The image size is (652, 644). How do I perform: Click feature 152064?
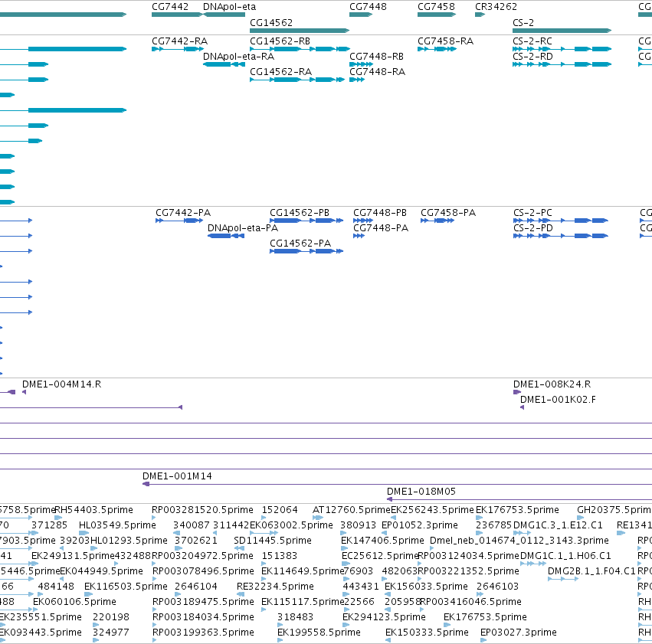point(280,510)
